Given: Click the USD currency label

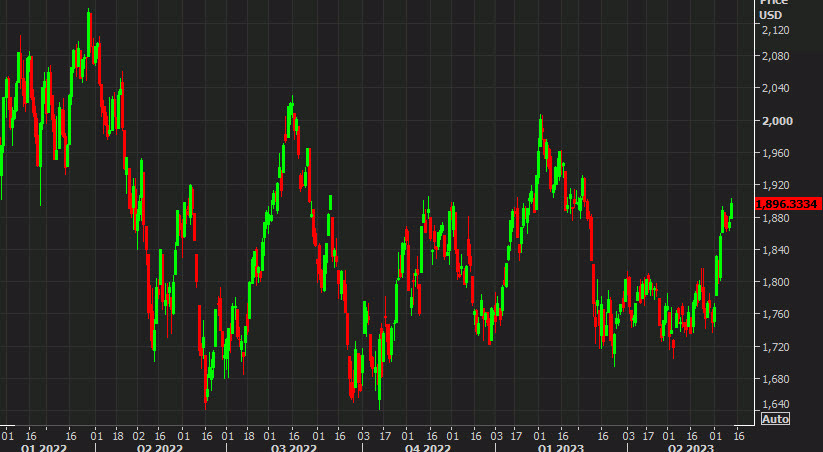Looking at the screenshot, I should coord(771,15).
